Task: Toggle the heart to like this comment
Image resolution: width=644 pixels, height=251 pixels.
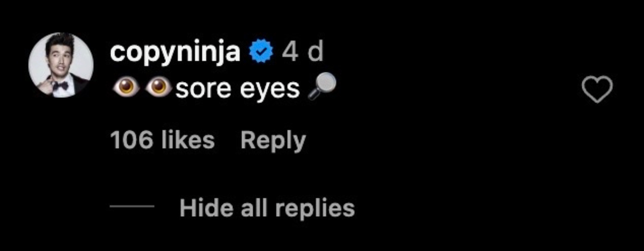Action: (597, 90)
